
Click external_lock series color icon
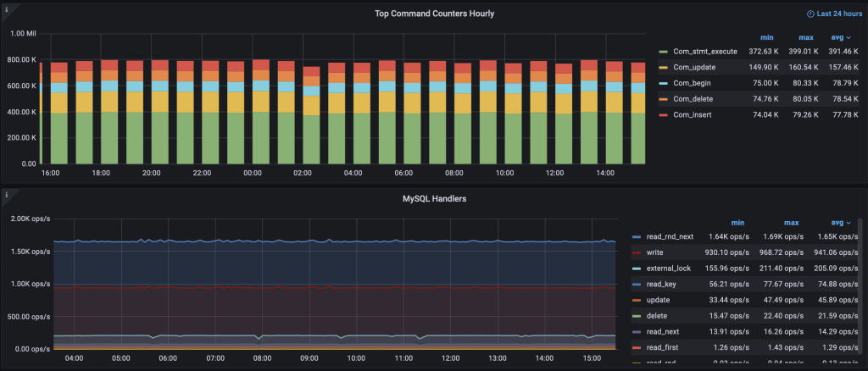click(x=636, y=268)
